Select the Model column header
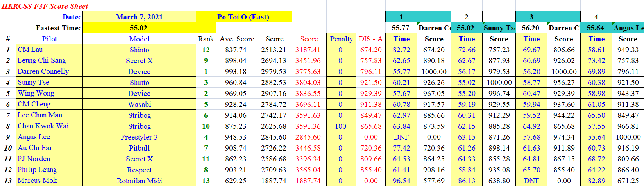This screenshot has height=186, width=644. pos(139,39)
